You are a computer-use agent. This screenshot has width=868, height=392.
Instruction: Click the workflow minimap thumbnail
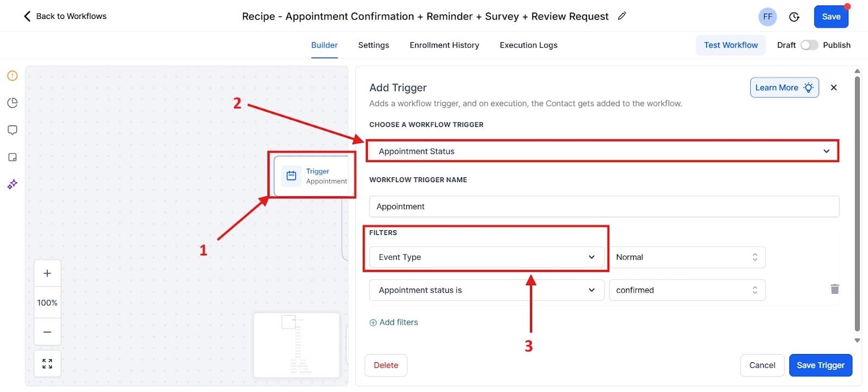pyautogui.click(x=296, y=345)
